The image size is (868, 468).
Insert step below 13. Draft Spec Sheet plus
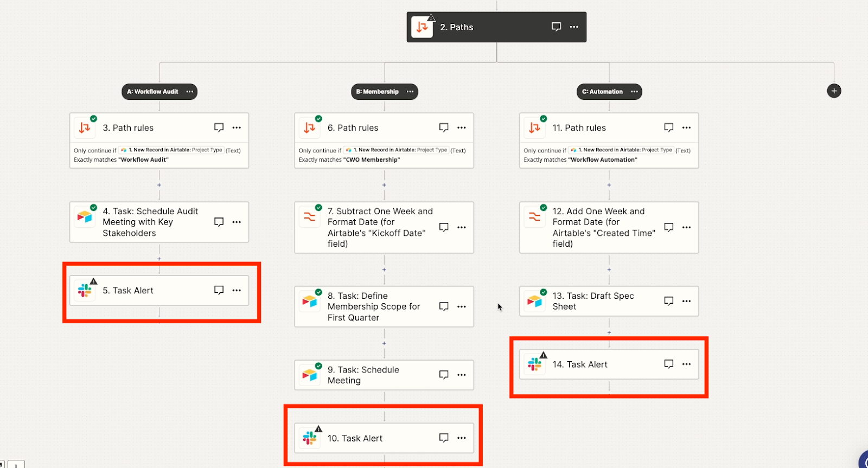[609, 332]
